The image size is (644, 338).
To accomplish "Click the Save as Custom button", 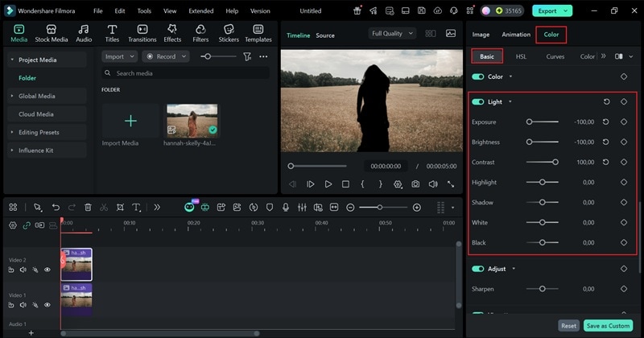I will [x=608, y=326].
